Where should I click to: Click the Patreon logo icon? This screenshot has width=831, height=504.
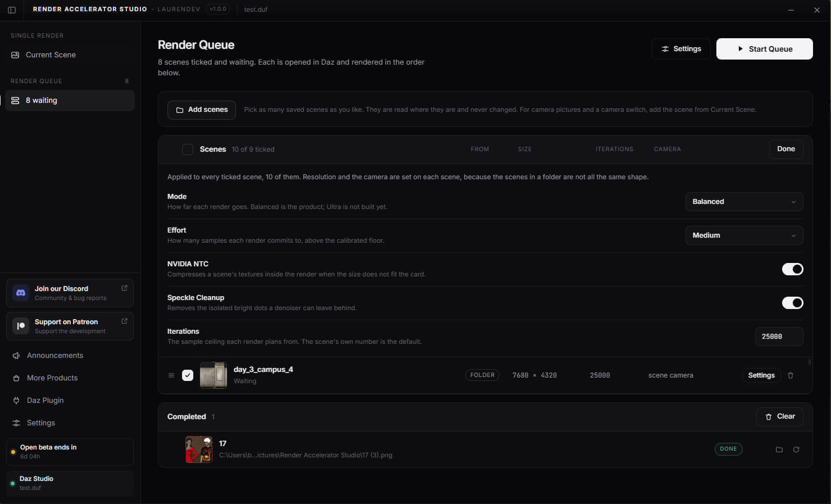(21, 326)
